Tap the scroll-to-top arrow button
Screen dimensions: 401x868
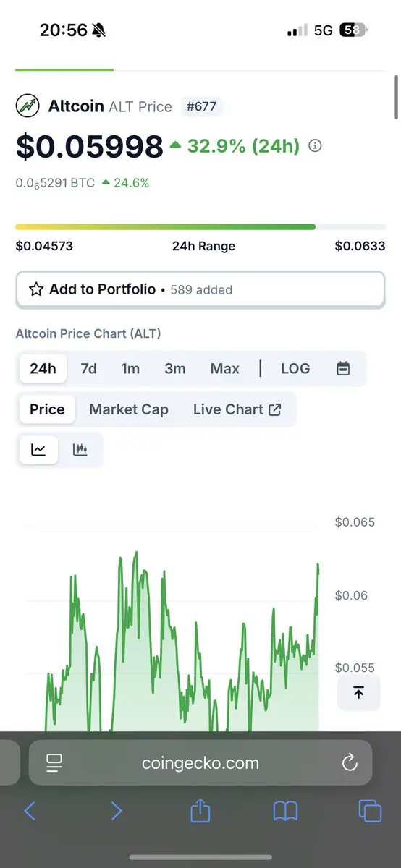pos(358,692)
